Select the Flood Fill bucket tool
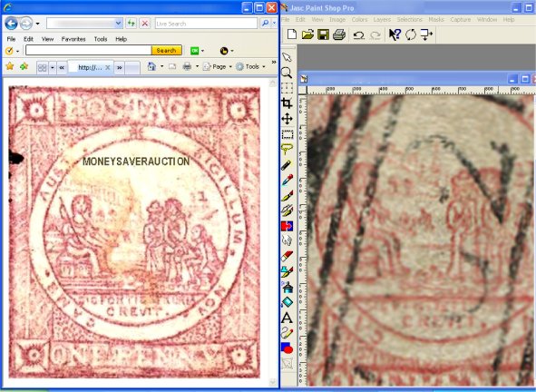536x392 pixels. tap(287, 287)
